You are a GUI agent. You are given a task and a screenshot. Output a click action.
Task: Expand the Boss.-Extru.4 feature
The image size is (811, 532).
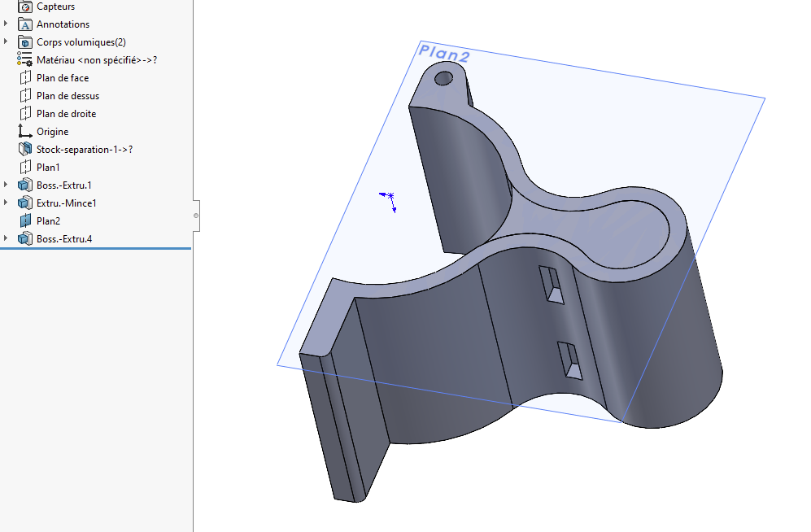pos(6,238)
